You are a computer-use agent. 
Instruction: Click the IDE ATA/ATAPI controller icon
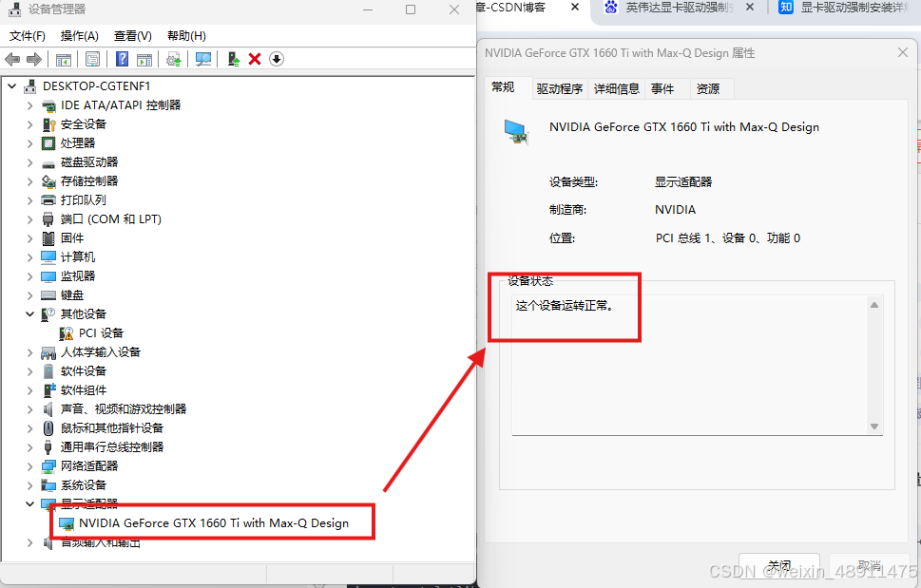[x=48, y=105]
